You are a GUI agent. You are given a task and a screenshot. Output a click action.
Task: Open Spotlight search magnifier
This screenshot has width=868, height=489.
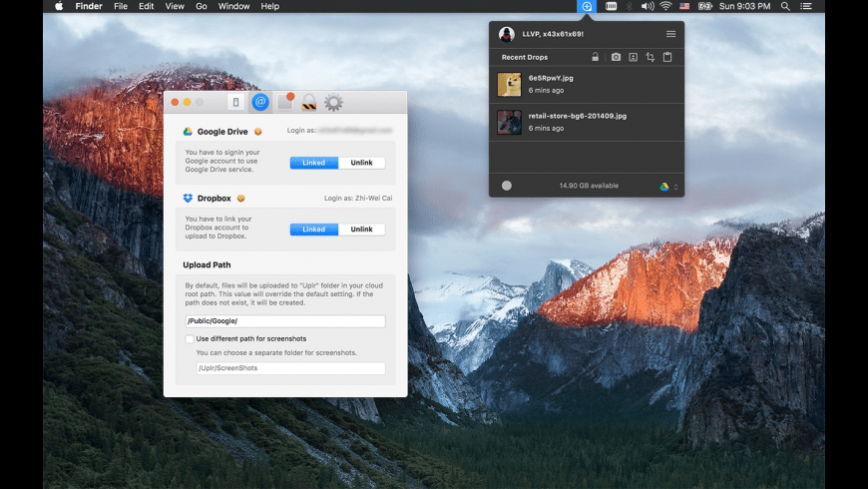(x=785, y=6)
